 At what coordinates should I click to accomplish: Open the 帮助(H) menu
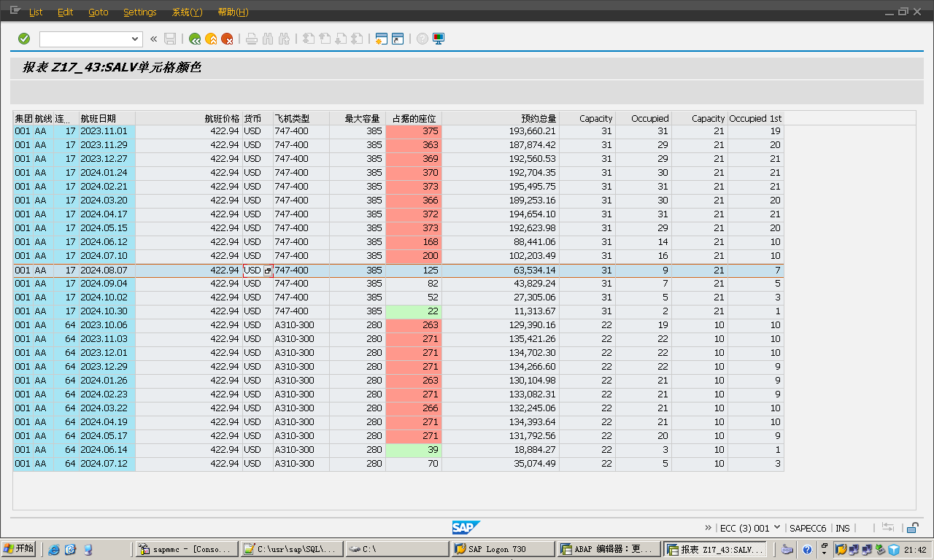click(x=233, y=12)
